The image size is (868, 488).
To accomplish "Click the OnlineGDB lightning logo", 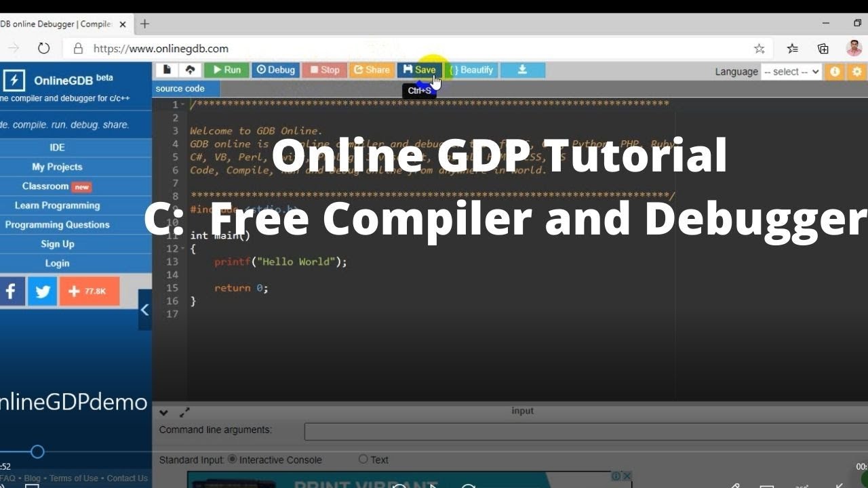I will [x=14, y=80].
